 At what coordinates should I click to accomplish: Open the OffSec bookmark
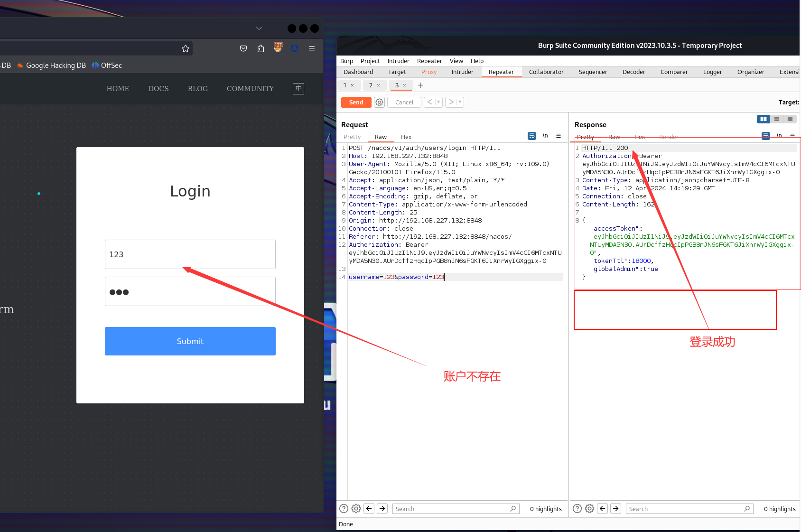[x=107, y=65]
